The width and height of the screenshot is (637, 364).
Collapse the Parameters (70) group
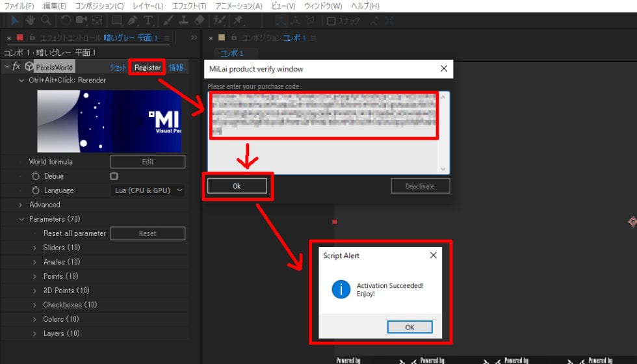click(x=21, y=219)
